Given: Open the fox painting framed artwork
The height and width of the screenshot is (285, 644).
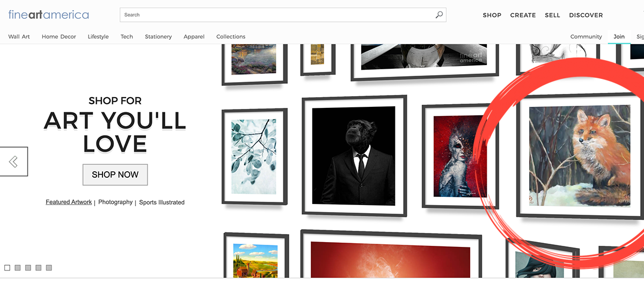Looking at the screenshot, I should point(580,156).
